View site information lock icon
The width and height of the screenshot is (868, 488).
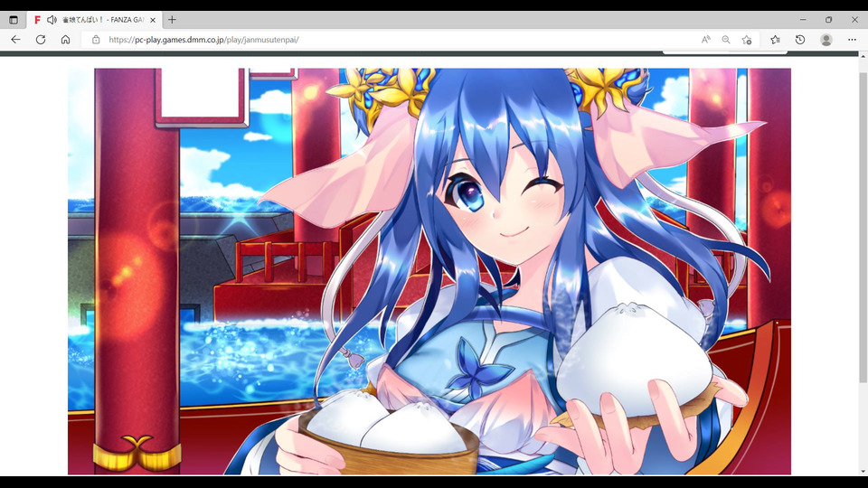(96, 40)
